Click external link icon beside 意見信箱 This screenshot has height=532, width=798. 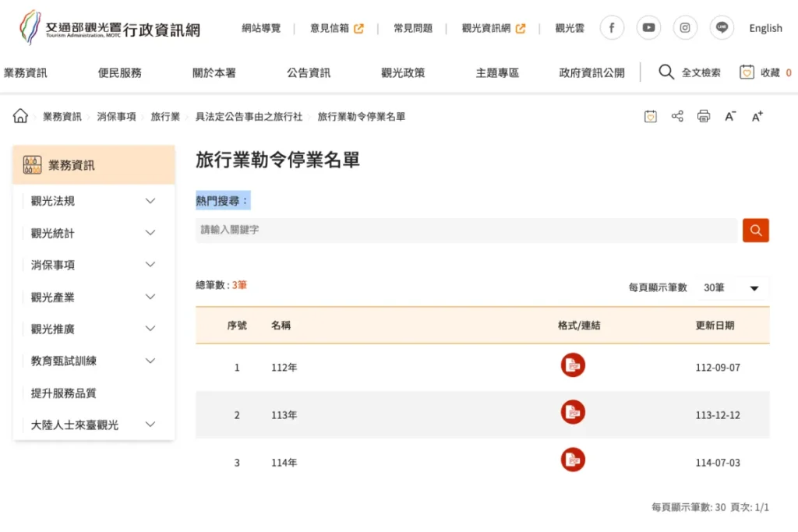point(358,29)
